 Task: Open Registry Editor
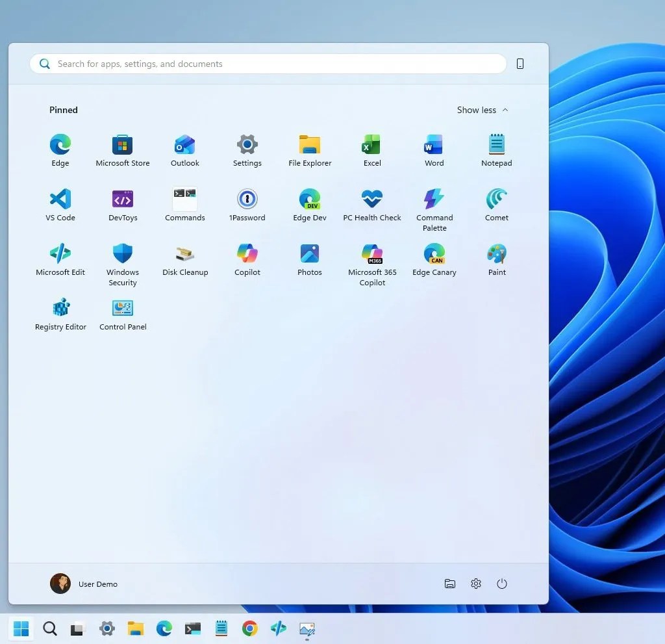pos(60,308)
